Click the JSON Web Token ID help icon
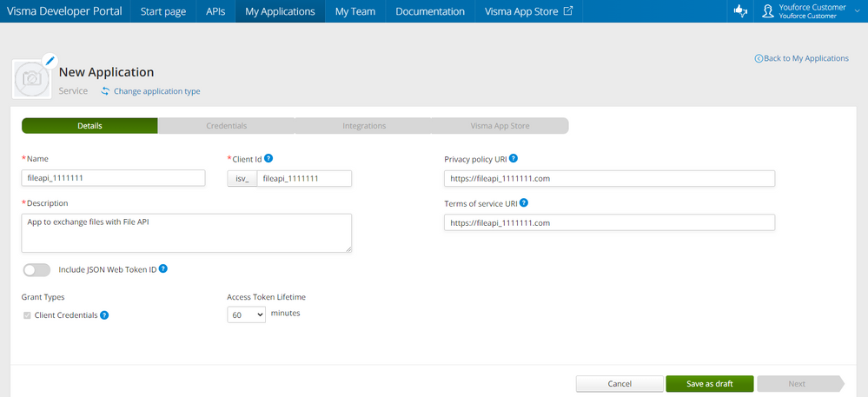868x397 pixels. pos(162,269)
